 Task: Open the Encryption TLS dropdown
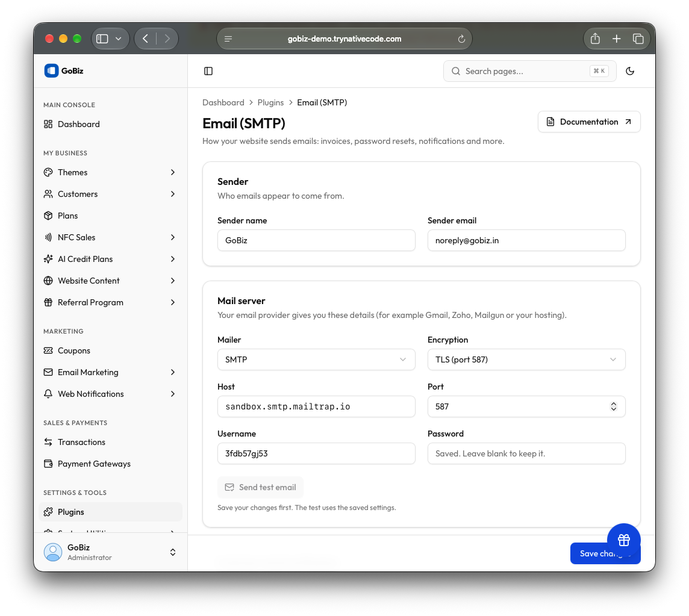(x=526, y=359)
